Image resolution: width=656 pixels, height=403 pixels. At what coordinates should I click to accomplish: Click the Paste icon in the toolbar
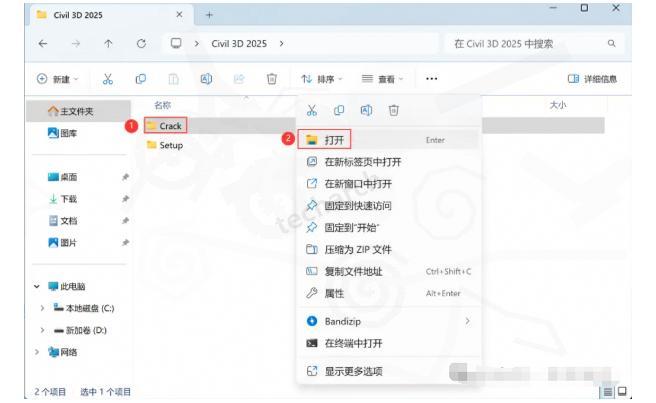[x=174, y=79]
